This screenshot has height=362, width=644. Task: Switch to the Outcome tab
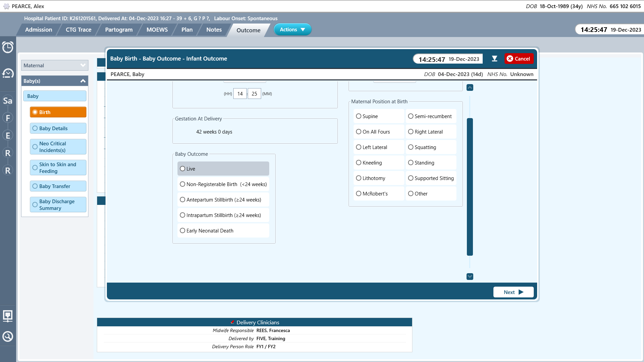pos(248,30)
